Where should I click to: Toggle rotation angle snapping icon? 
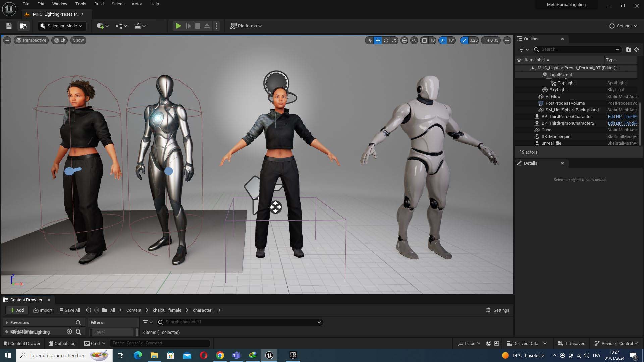point(443,40)
